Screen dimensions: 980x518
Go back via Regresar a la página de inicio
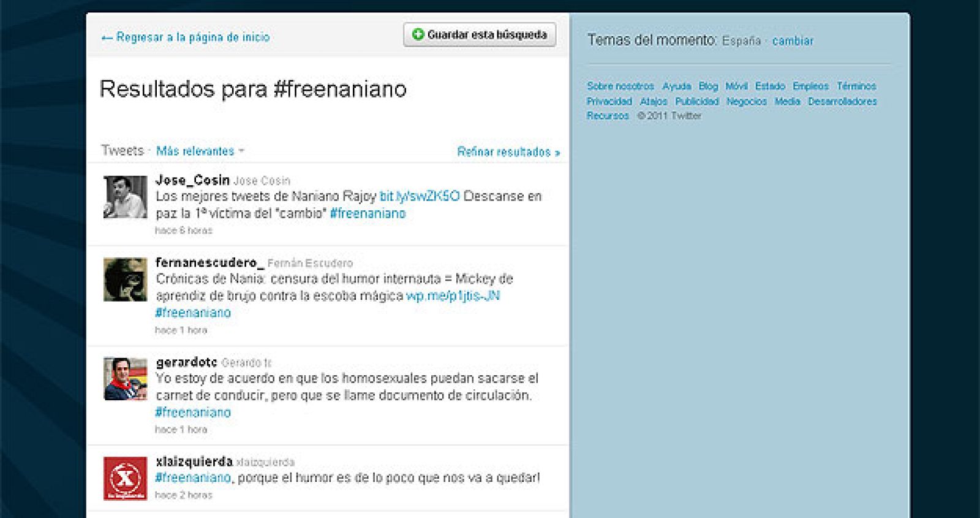(186, 37)
